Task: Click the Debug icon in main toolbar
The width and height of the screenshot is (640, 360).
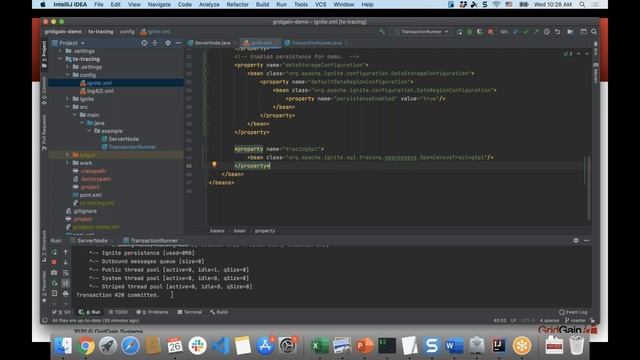Action: pos(469,31)
